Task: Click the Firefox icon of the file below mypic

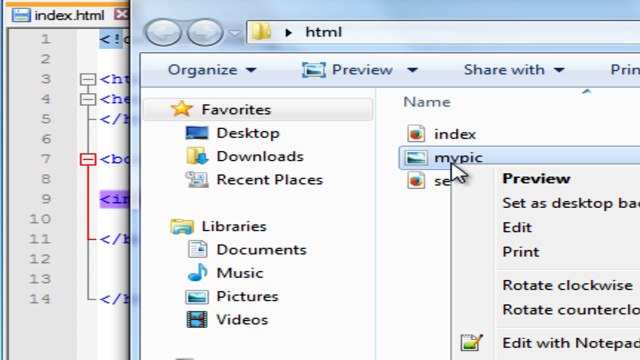Action: click(416, 180)
